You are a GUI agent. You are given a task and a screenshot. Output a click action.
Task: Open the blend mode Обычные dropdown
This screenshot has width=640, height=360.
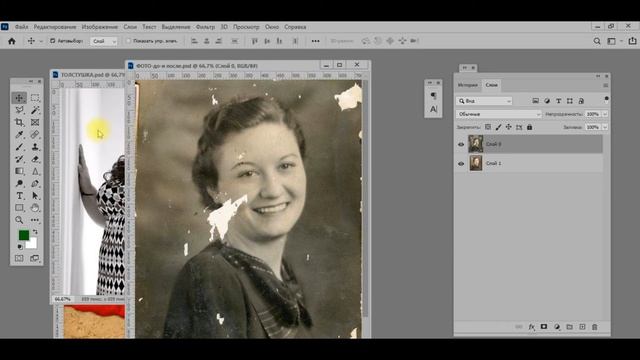499,114
